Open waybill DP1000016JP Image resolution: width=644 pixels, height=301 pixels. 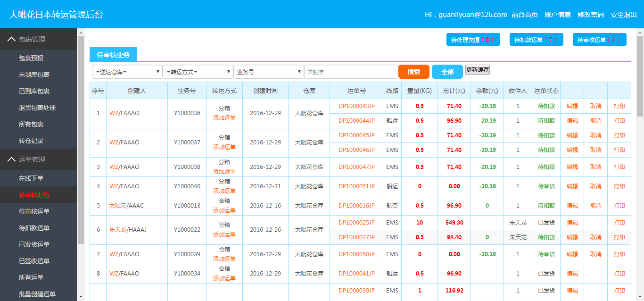click(x=356, y=206)
